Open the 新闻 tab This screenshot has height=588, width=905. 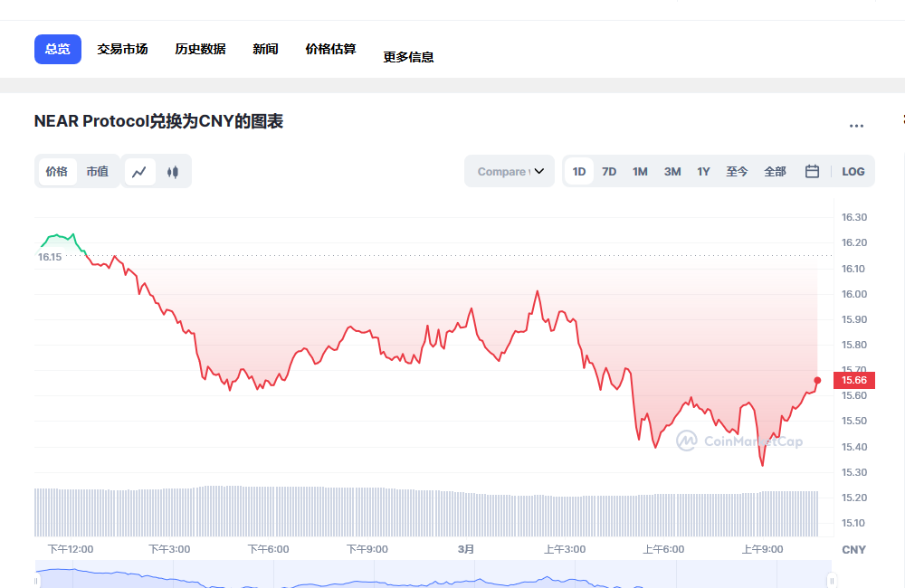tap(265, 49)
